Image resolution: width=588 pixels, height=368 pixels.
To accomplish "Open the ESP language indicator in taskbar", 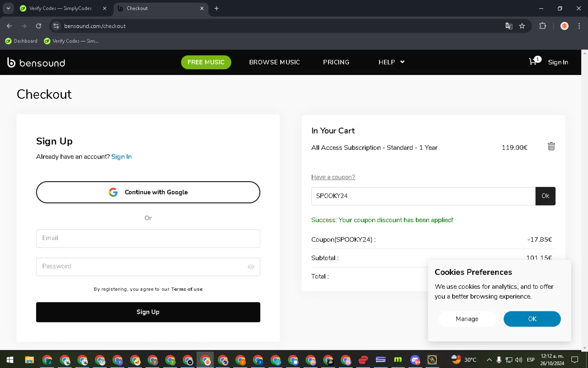I will pyautogui.click(x=531, y=360).
